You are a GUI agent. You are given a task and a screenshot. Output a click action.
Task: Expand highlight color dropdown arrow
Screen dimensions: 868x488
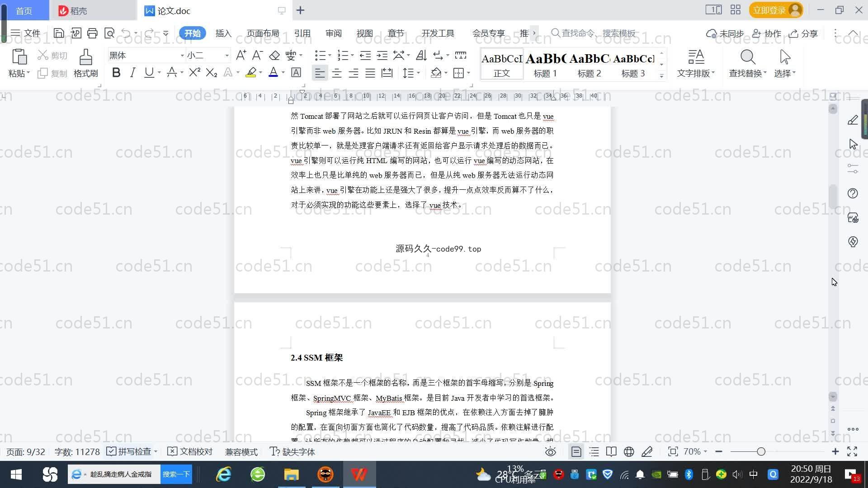coord(261,73)
